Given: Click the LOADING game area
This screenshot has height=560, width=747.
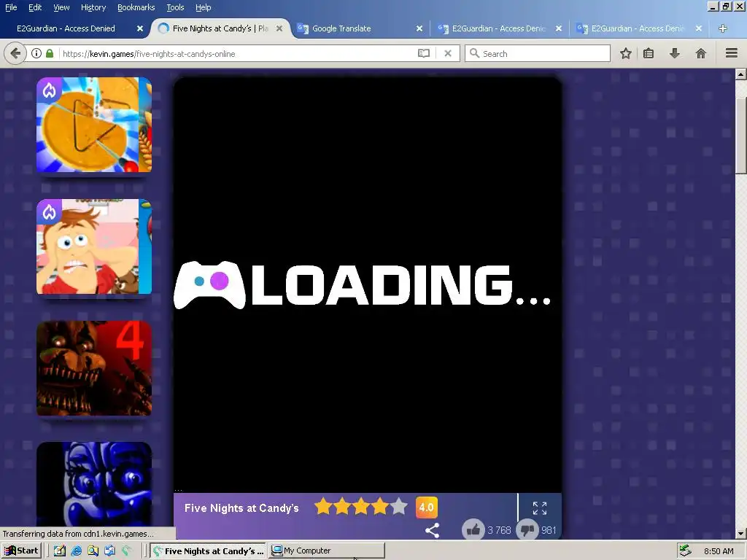Looking at the screenshot, I should [x=368, y=285].
